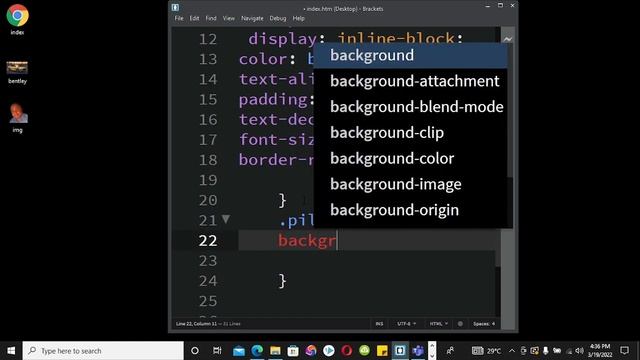Select the 'background' autocomplete suggestion
Viewport: 640px width, 360px height.
tap(411, 56)
